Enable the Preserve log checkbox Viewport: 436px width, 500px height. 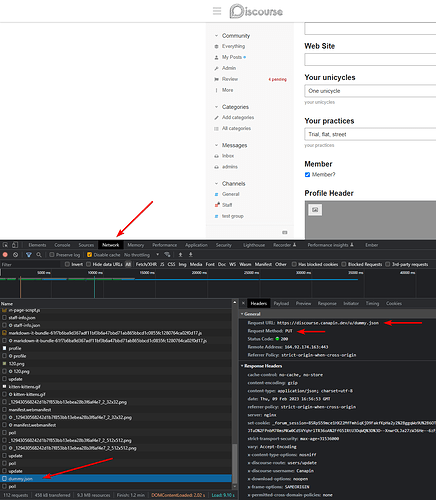click(52, 255)
